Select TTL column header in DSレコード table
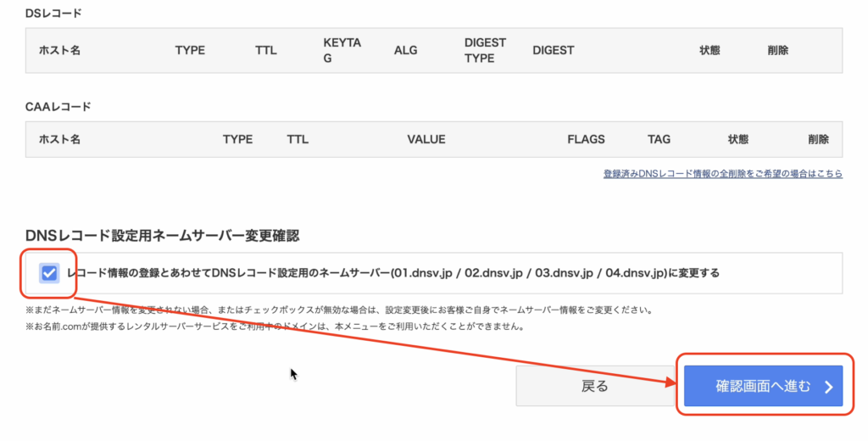The height and width of the screenshot is (441, 868). (266, 50)
